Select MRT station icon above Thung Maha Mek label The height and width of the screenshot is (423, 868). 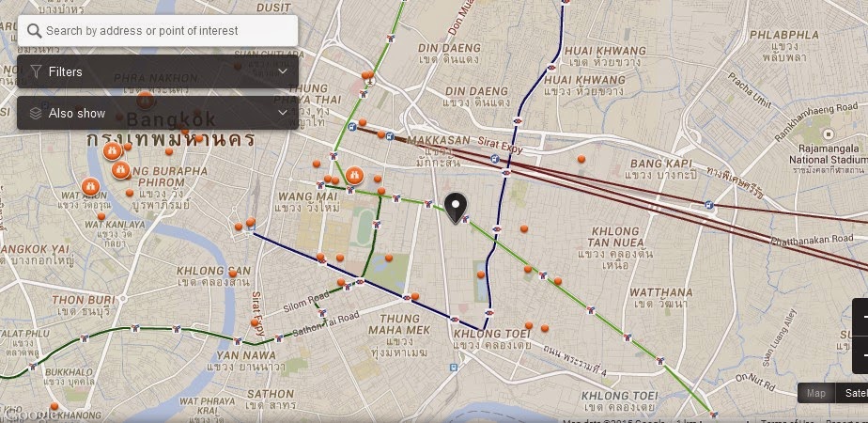click(407, 297)
